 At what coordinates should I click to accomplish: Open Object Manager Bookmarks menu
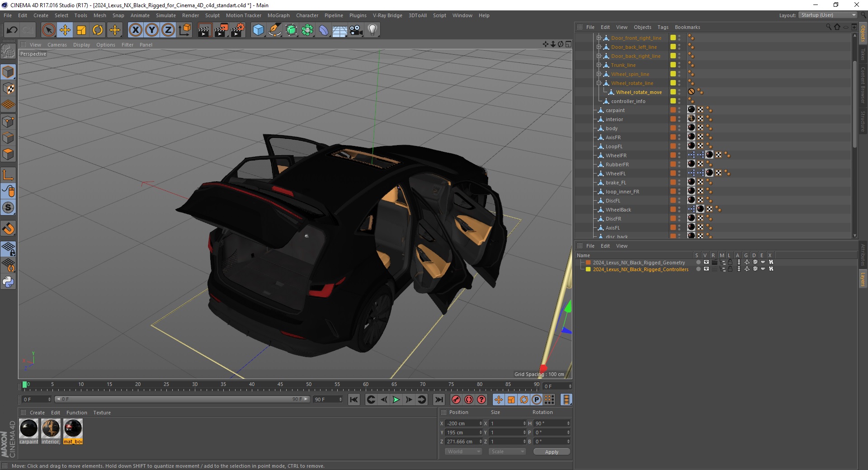coord(687,27)
